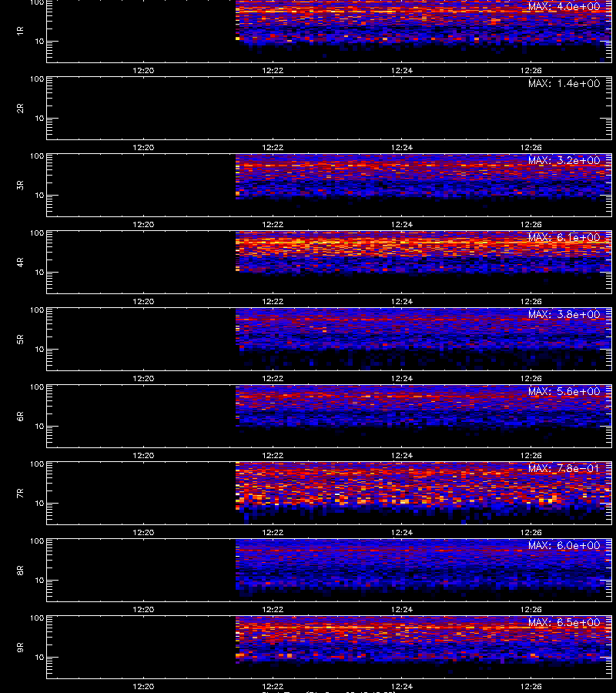Screen dimensions: 616x693
Task: Click the '100' y-axis label of panel 5R
Action: tap(37, 310)
